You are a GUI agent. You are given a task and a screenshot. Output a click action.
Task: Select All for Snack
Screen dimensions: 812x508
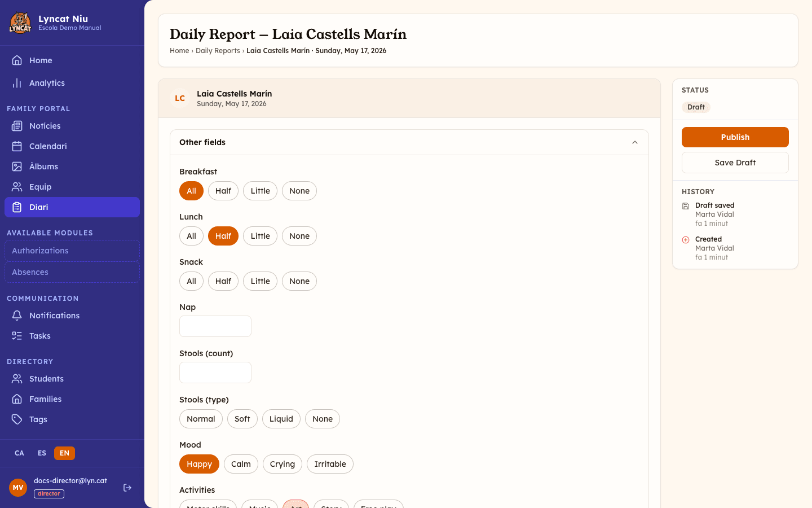click(x=191, y=281)
